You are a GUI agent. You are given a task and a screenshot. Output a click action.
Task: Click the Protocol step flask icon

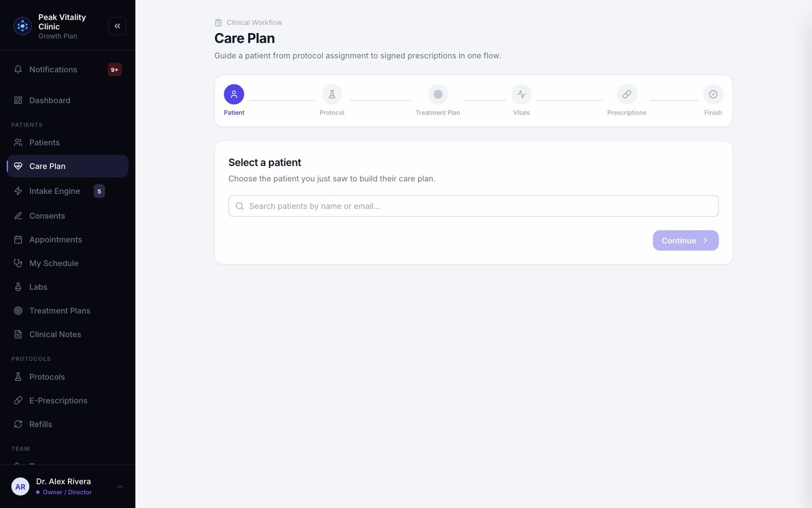tap(332, 94)
